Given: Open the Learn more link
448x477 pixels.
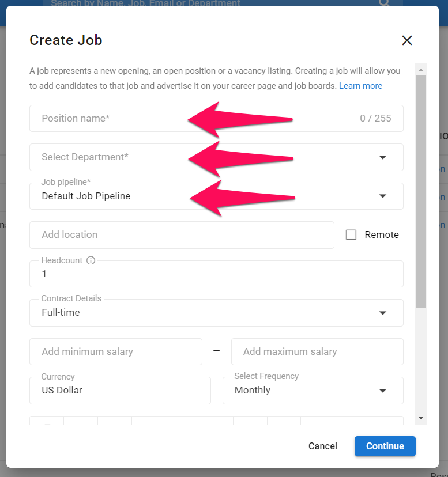Looking at the screenshot, I should click(x=360, y=85).
